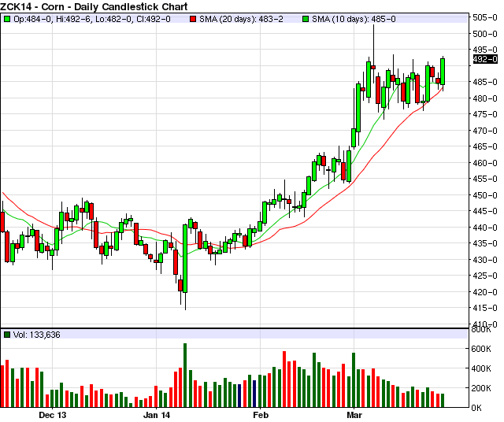The image size is (504, 422).
Task: Click the red SMA 20 days swatch
Action: pyautogui.click(x=193, y=19)
